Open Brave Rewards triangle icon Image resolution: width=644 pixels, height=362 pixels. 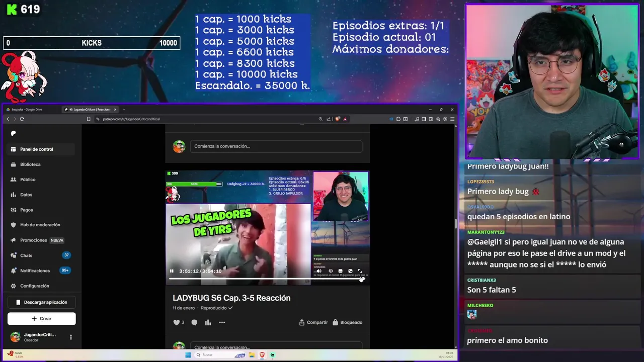tap(345, 119)
